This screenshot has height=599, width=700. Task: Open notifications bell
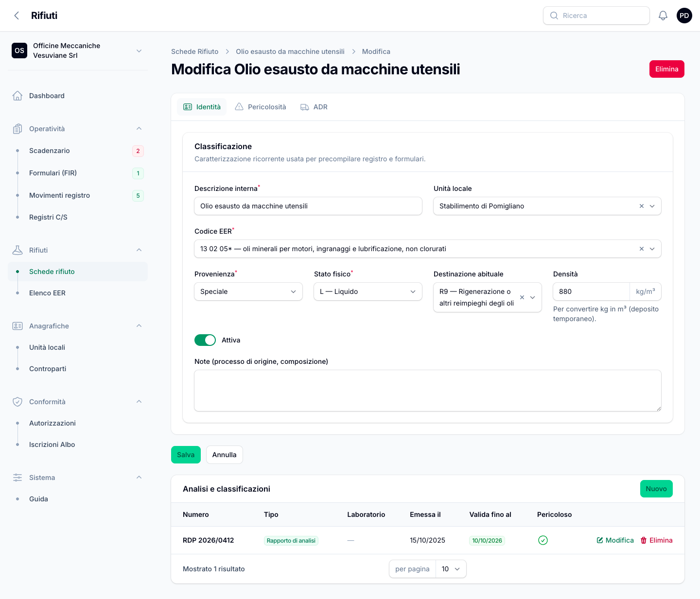point(663,16)
